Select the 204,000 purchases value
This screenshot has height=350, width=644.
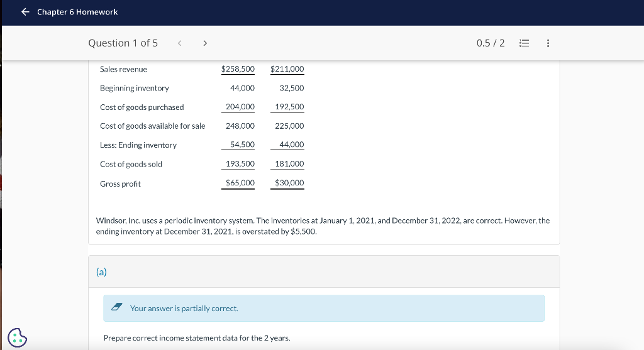[x=240, y=107]
